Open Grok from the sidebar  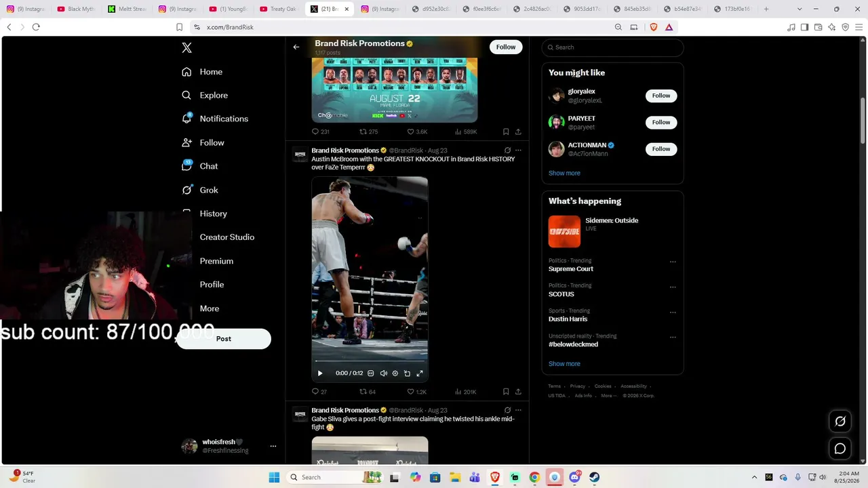(200, 190)
